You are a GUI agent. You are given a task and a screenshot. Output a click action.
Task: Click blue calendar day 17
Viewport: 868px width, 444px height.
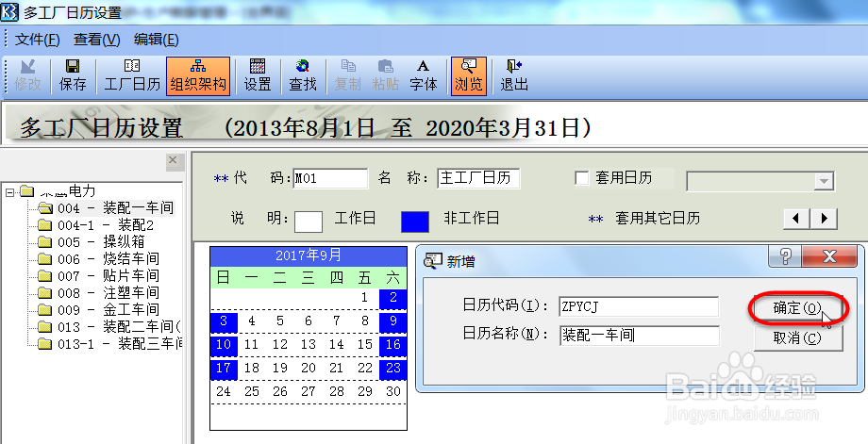tap(224, 368)
